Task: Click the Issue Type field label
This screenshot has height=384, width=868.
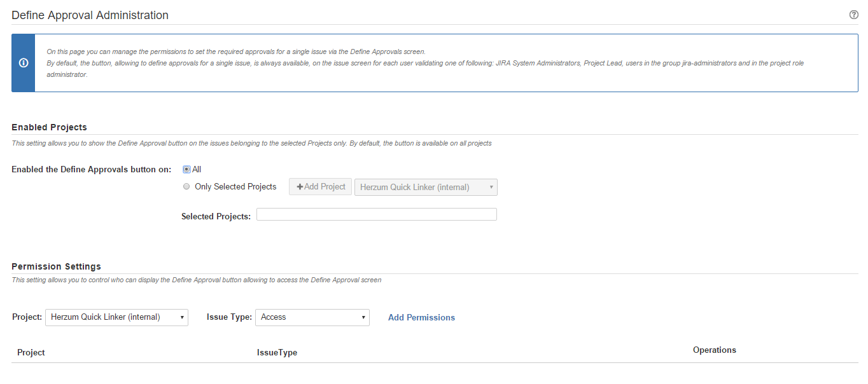Action: click(229, 317)
